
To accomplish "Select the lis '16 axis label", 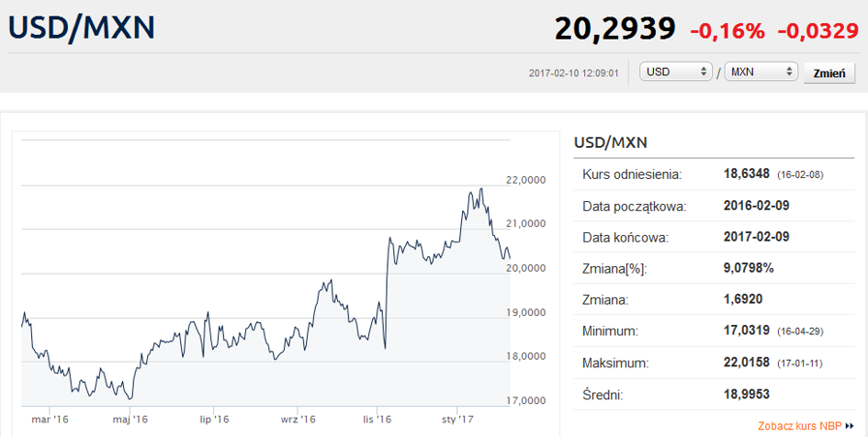I will (x=377, y=420).
